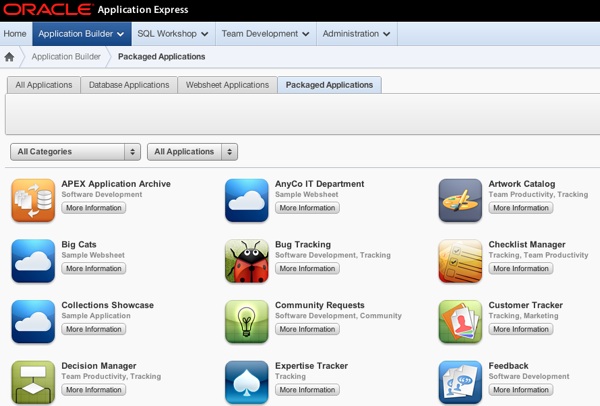
Task: Click More Information for AnyCo IT Department
Action: pyautogui.click(x=307, y=208)
